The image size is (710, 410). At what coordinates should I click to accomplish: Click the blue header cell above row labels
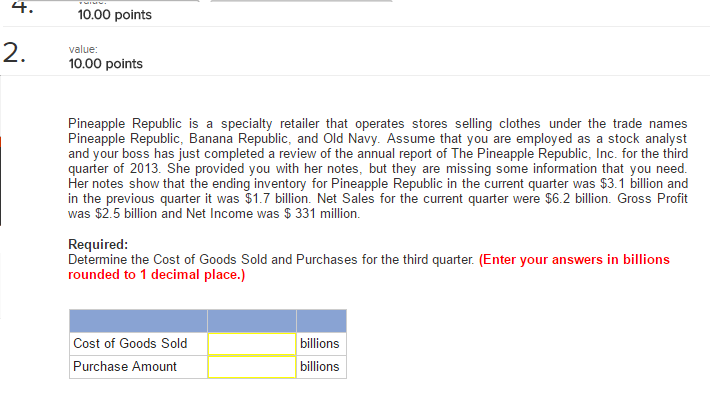pyautogui.click(x=138, y=321)
